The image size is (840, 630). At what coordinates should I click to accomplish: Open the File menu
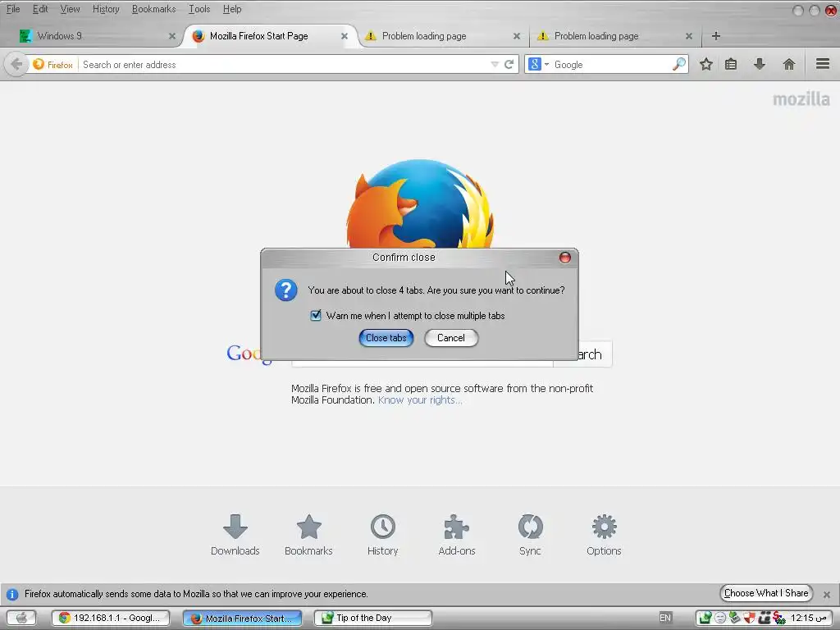[13, 9]
